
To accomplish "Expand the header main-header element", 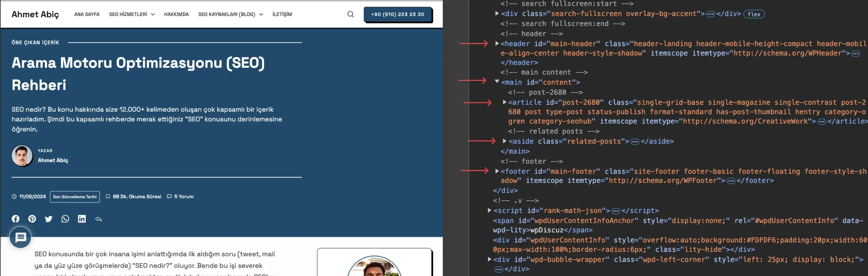I will 497,43.
